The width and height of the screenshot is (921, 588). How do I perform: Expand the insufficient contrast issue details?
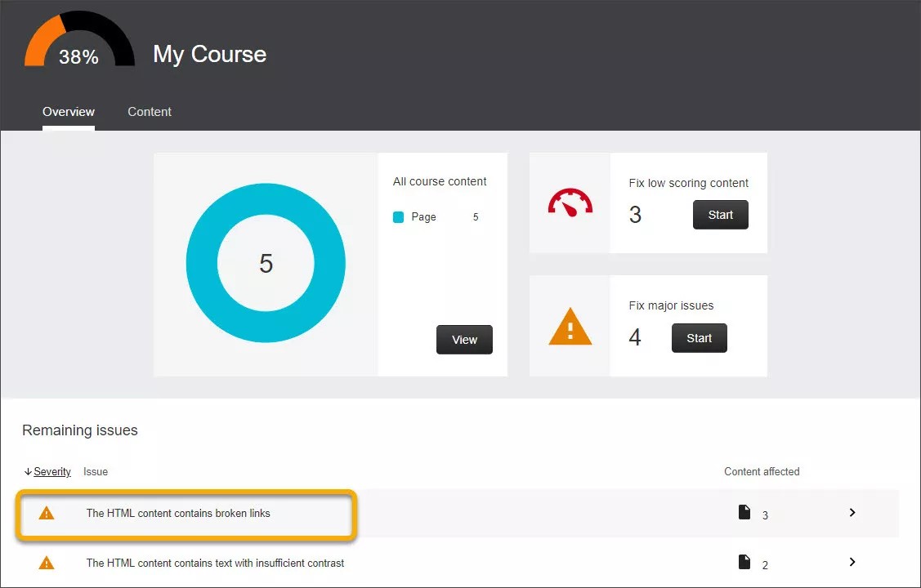click(852, 561)
